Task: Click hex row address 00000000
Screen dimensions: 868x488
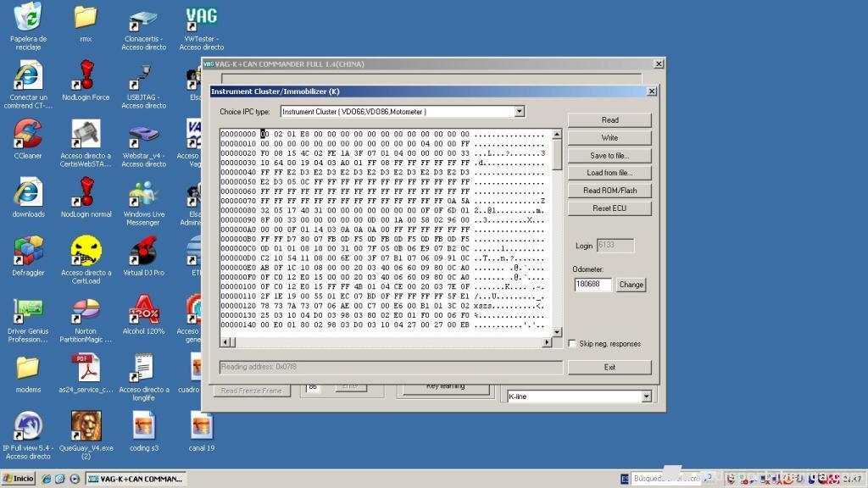Action: [x=238, y=134]
